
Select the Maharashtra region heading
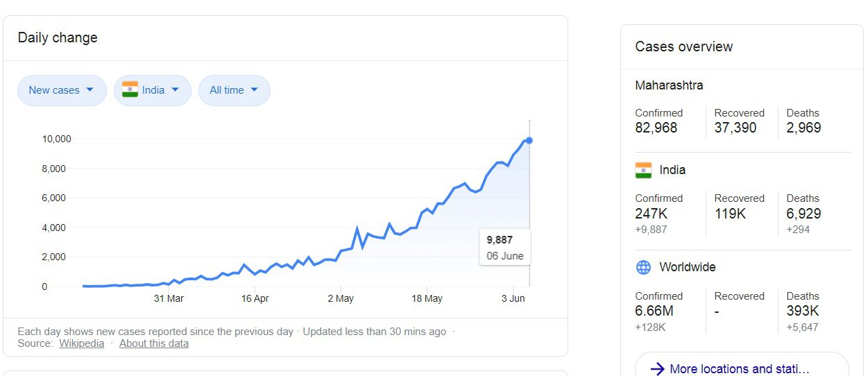point(669,85)
